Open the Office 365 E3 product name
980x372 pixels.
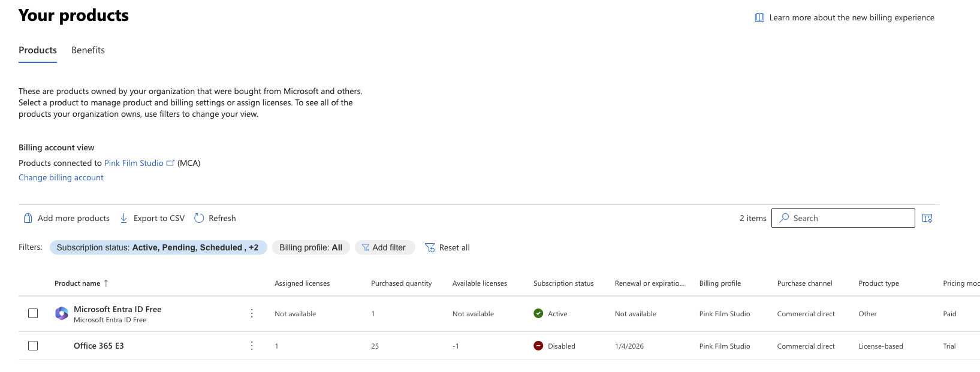click(99, 346)
